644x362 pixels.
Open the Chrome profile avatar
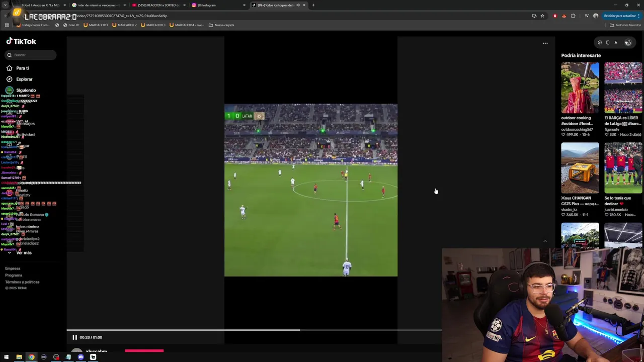596,16
